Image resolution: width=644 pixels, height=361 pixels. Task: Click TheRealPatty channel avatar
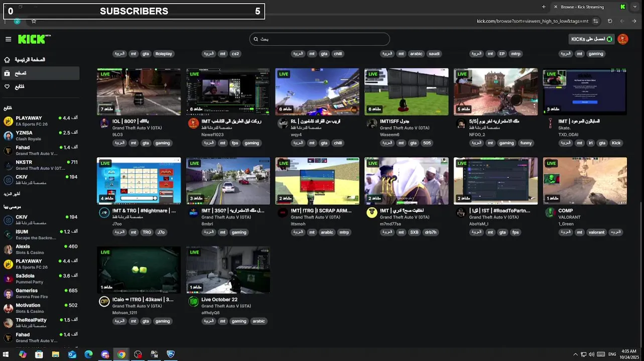pyautogui.click(x=8, y=322)
